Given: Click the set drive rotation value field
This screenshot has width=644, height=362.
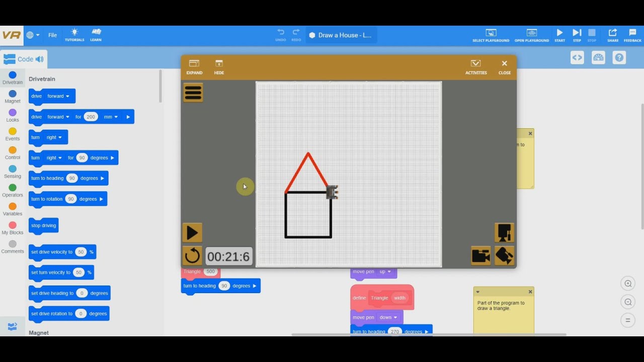Looking at the screenshot, I should pos(81,314).
